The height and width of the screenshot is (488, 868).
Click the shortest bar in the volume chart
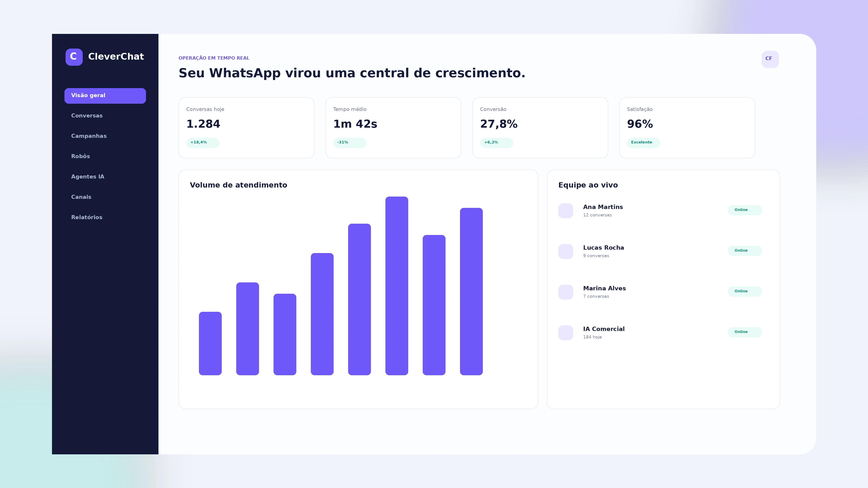[x=210, y=343]
